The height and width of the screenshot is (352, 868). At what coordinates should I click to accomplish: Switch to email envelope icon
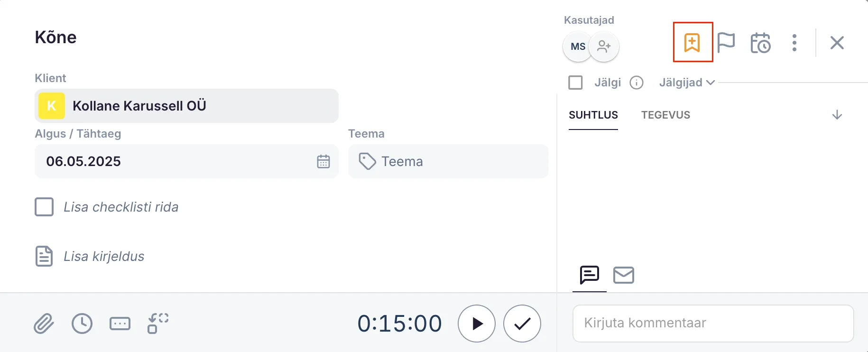tap(623, 275)
